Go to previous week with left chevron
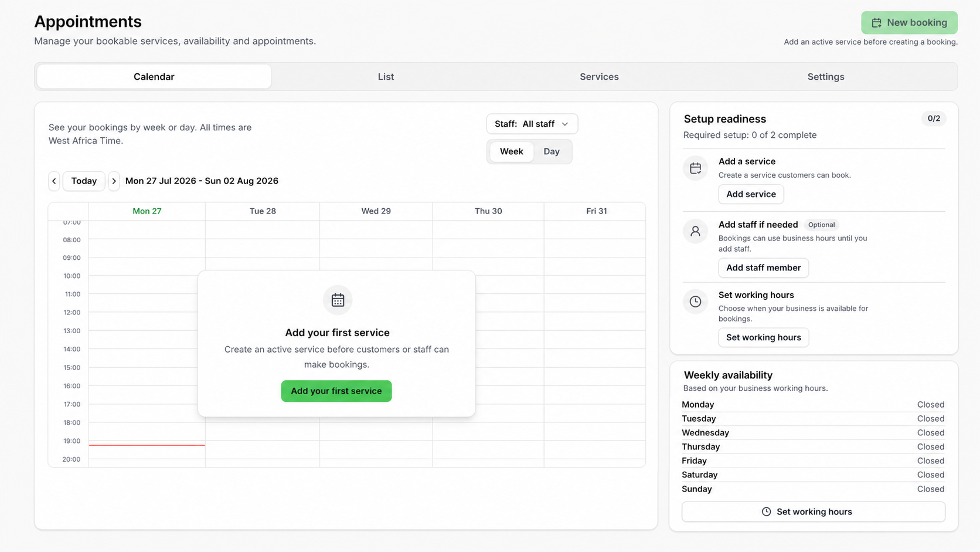Screen dimensions: 980x552 pos(54,181)
